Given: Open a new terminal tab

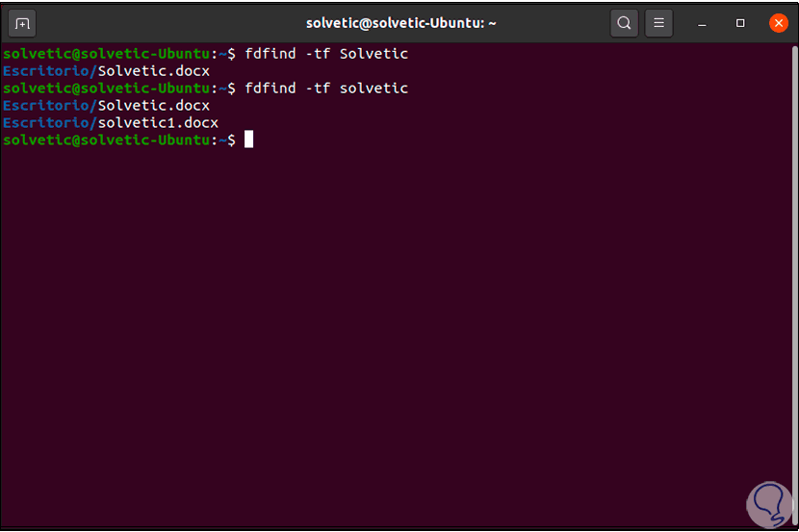Looking at the screenshot, I should (x=23, y=23).
